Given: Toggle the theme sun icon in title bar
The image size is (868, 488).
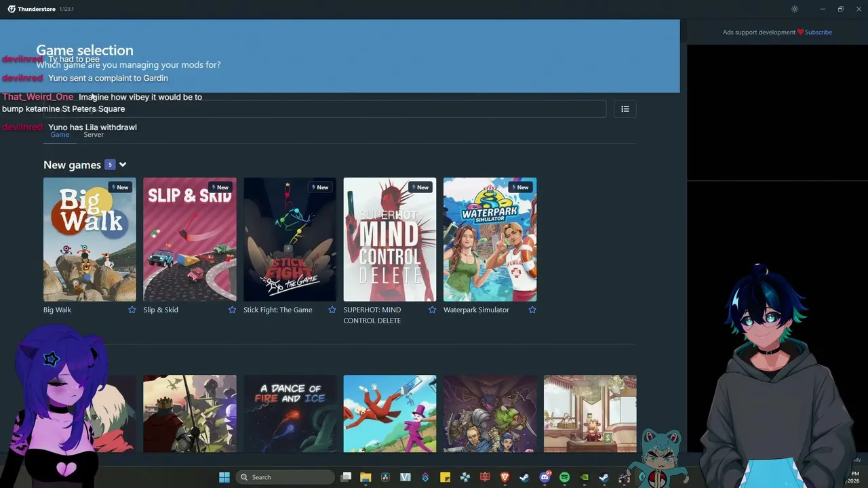Looking at the screenshot, I should [795, 9].
